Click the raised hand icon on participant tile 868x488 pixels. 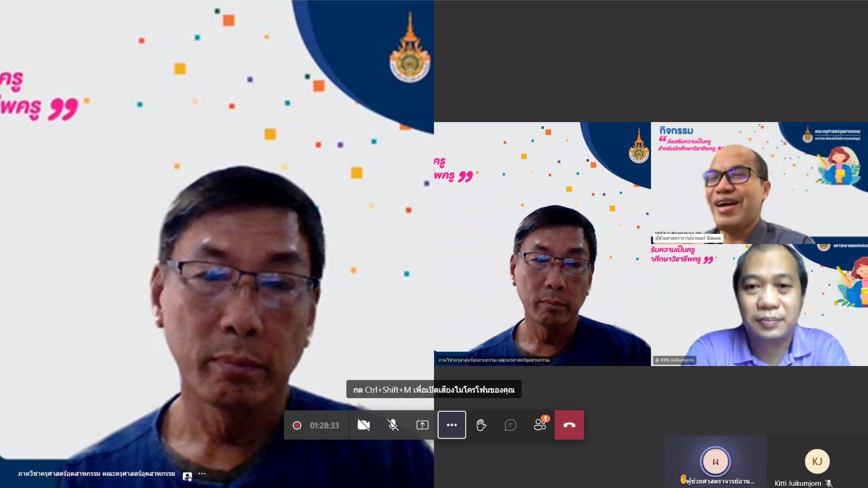(x=684, y=479)
